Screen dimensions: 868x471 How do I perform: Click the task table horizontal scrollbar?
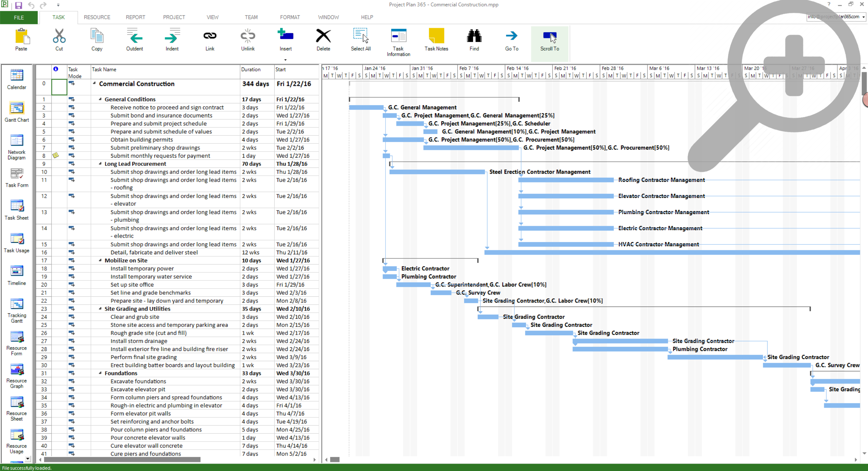click(x=122, y=460)
